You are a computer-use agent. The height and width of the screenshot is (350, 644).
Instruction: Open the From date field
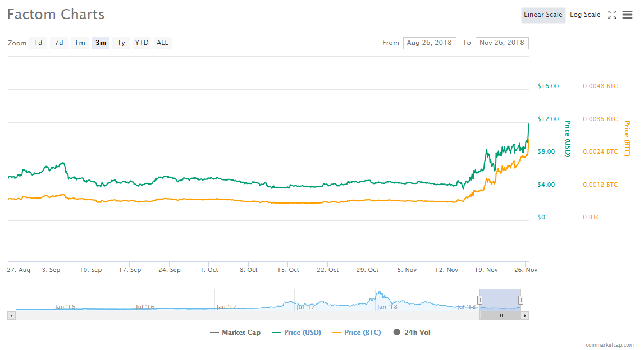coord(430,43)
